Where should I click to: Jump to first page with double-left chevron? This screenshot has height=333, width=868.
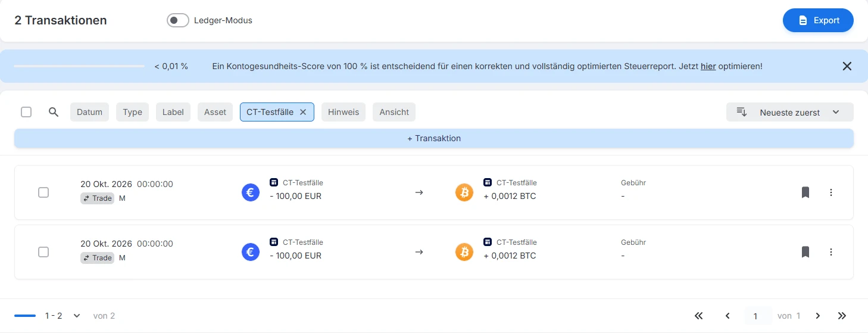(699, 316)
